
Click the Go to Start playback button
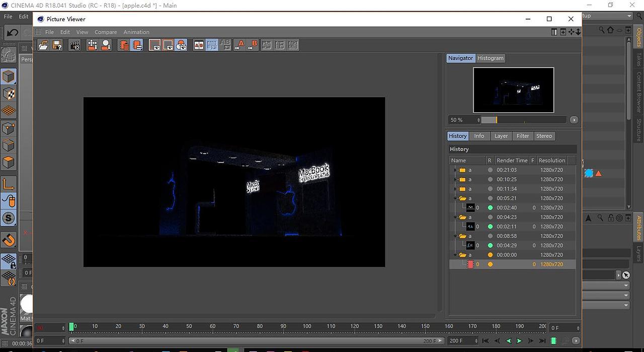coord(486,341)
